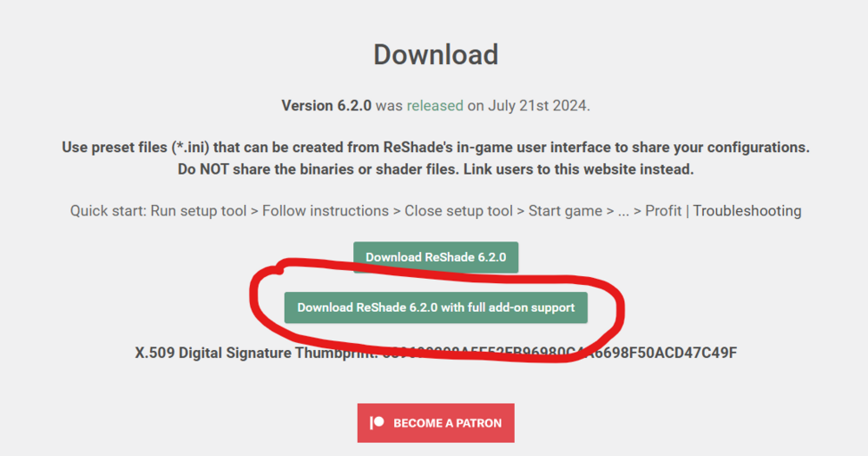Click the 'Quick start:' label
Screen dimensions: 868x456
pyautogui.click(x=108, y=210)
